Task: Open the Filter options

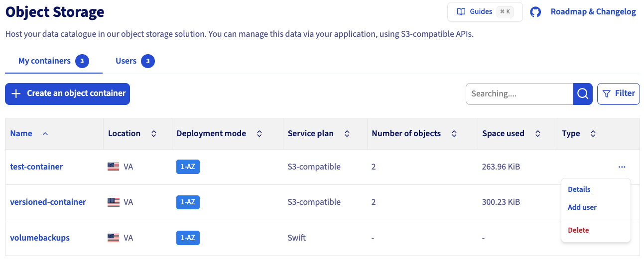Action: click(618, 93)
